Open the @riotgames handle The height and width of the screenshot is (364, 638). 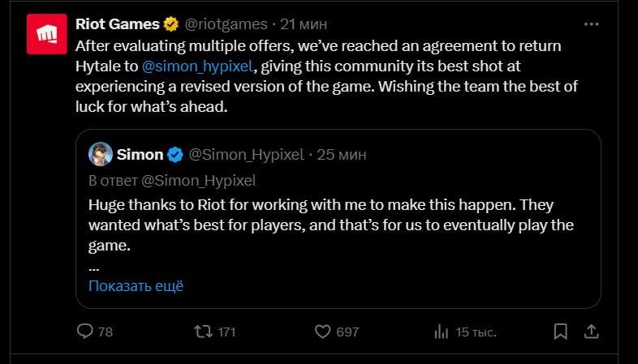[x=227, y=22]
